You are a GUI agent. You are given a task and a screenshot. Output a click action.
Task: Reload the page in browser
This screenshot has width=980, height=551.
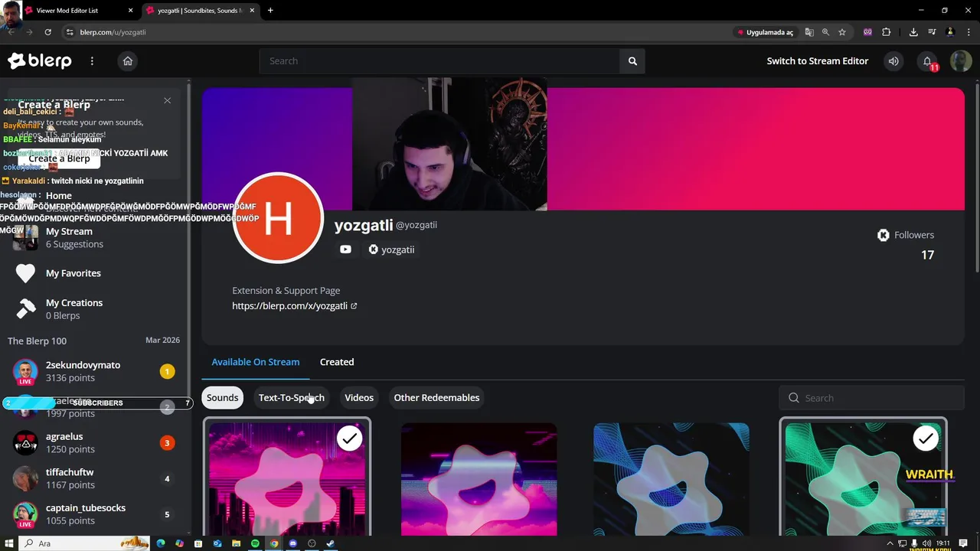47,32
